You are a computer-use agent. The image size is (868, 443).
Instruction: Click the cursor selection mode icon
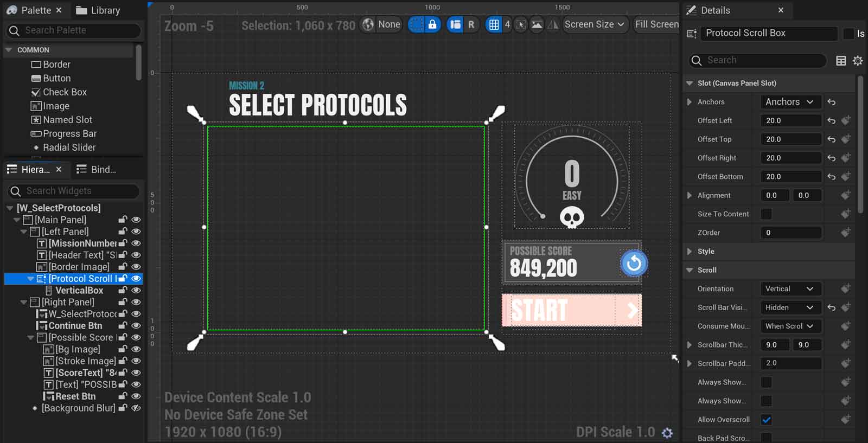point(521,24)
